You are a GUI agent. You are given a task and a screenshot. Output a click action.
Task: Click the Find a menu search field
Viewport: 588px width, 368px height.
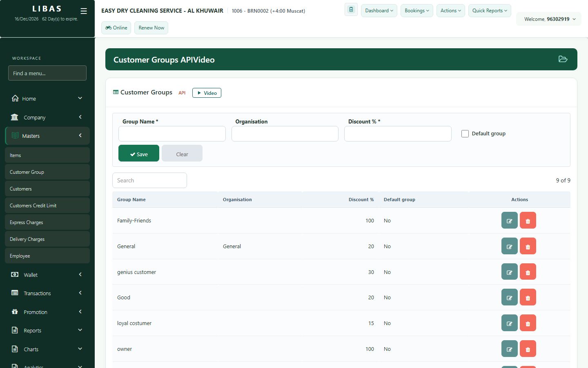pos(47,73)
